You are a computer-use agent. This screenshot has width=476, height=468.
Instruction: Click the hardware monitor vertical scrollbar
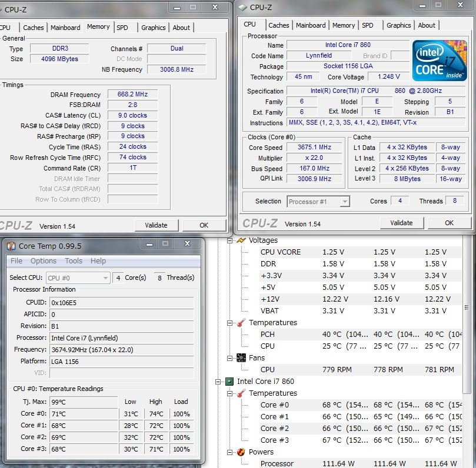pos(466,314)
